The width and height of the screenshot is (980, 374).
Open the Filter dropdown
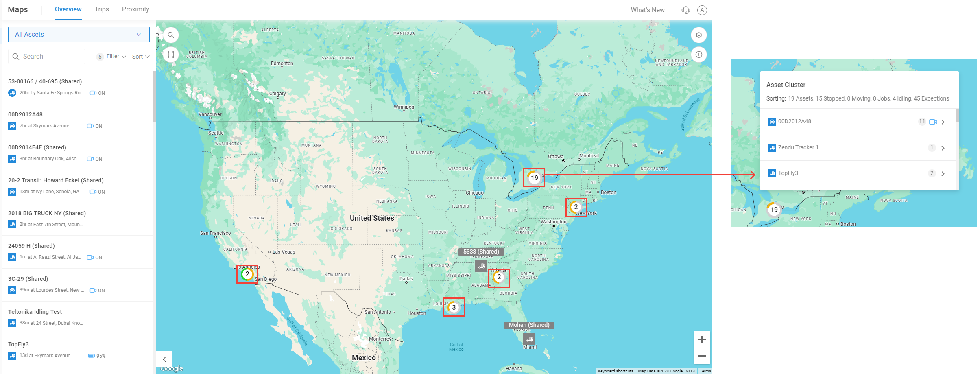pyautogui.click(x=116, y=57)
